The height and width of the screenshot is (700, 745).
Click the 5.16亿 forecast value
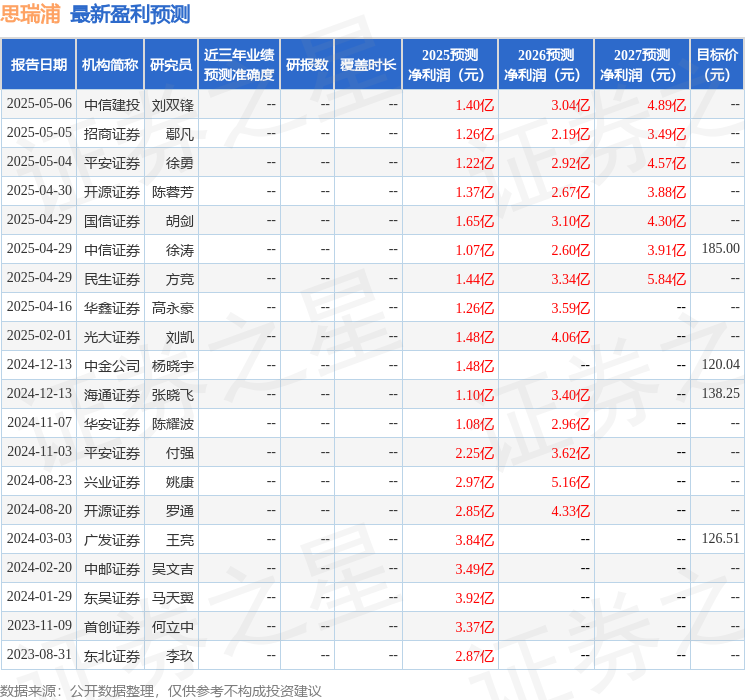[571, 482]
